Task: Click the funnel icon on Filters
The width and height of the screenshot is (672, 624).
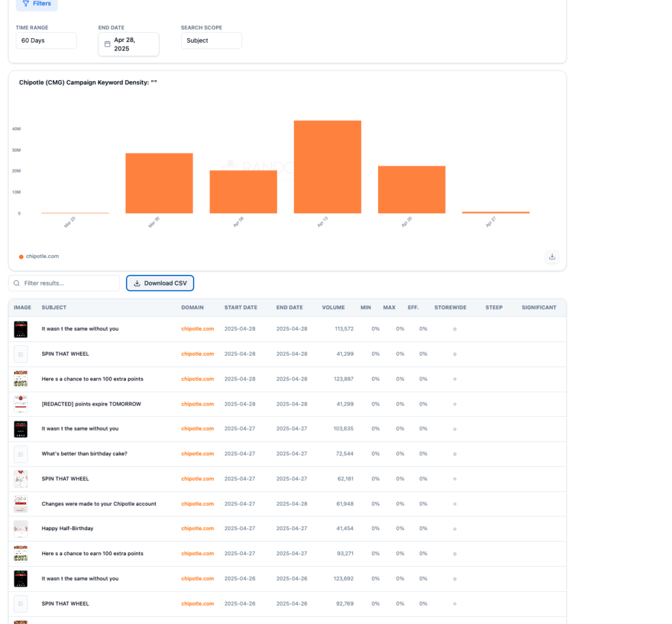Action: 26,3
